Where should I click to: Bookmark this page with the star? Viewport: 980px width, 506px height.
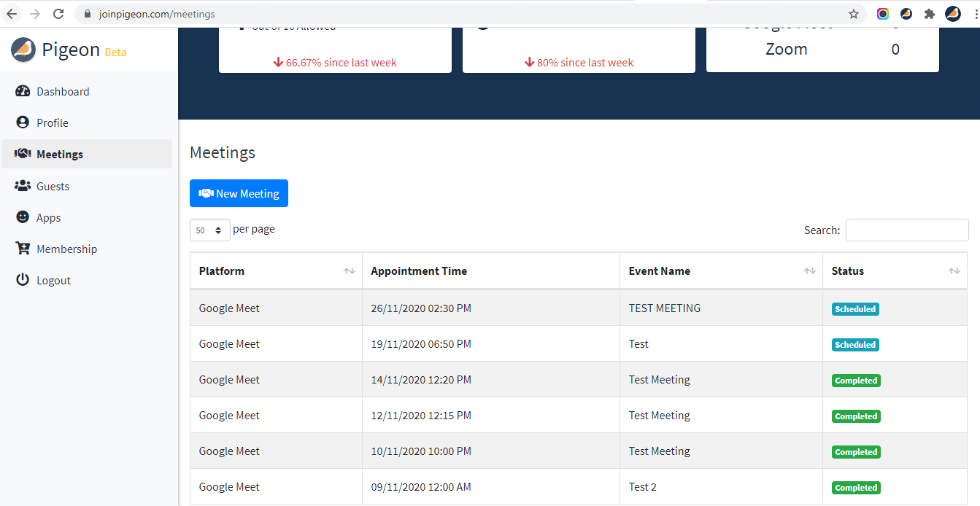(x=854, y=14)
